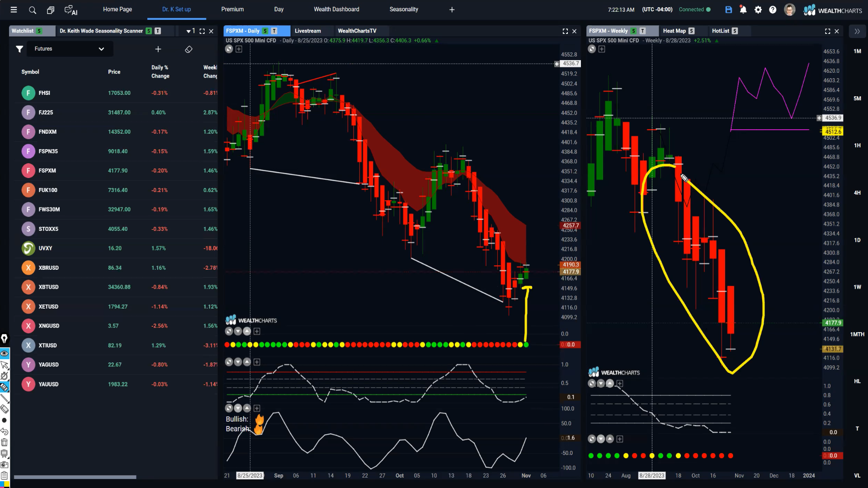The width and height of the screenshot is (868, 488).
Task: Collapse the daily dot-indicator pane down arrow
Action: click(238, 331)
